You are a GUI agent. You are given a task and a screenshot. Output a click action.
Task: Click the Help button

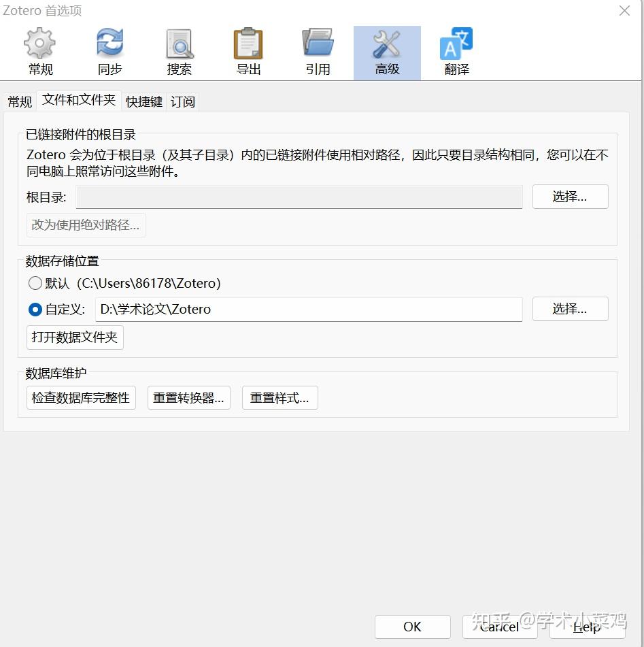(588, 627)
